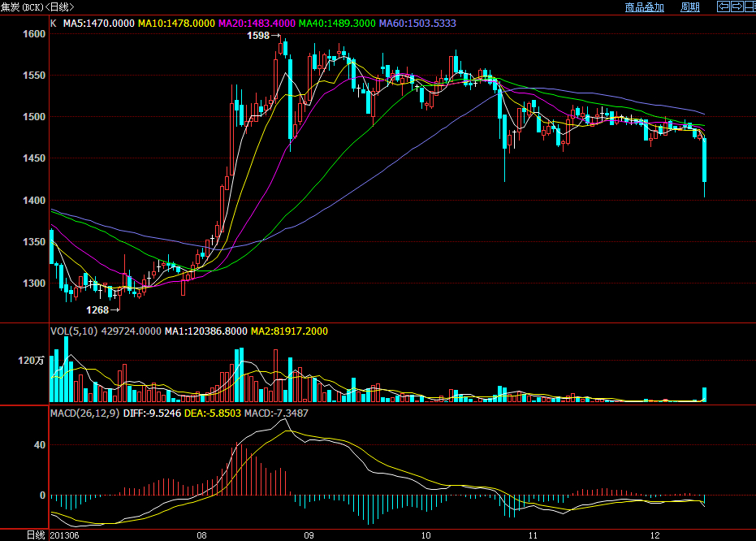Image resolution: width=756 pixels, height=541 pixels.
Task: Click the left arrow navigation icon
Action: pos(724,6)
